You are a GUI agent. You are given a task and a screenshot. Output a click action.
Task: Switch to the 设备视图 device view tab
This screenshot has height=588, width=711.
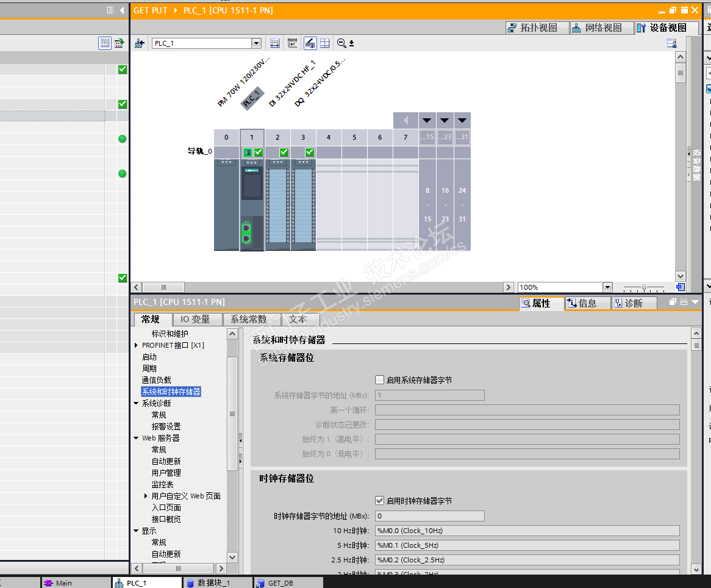[666, 27]
